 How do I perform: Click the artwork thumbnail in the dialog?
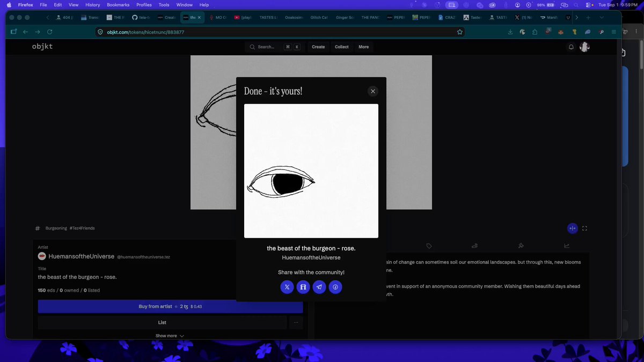[311, 171]
